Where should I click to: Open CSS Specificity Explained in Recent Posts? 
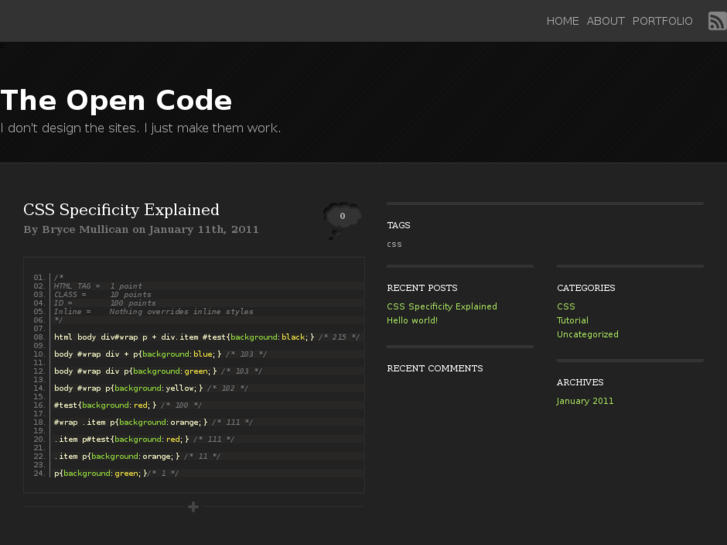click(x=441, y=307)
